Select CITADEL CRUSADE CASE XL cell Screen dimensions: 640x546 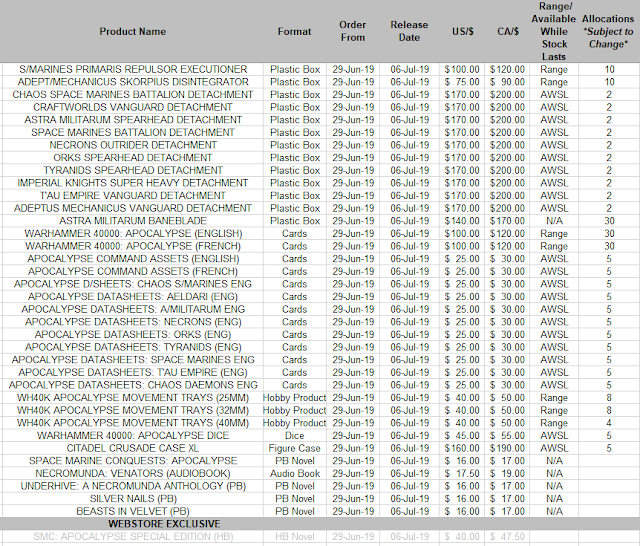pyautogui.click(x=133, y=448)
